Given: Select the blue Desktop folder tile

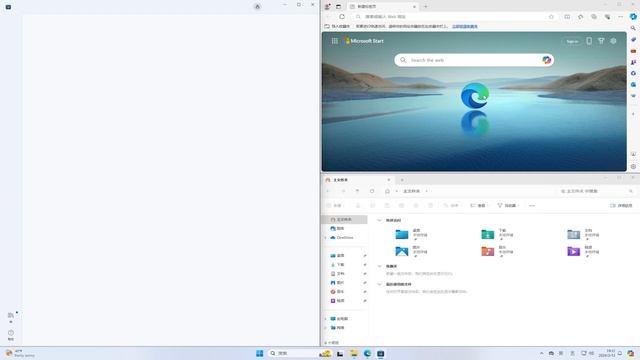Looking at the screenshot, I should point(411,233).
